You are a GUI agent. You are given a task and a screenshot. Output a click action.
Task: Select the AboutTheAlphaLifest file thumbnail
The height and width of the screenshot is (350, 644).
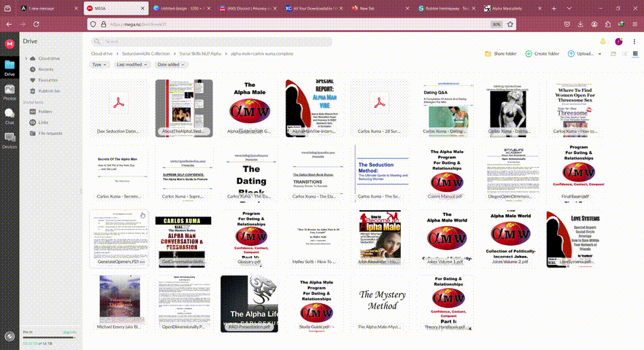[184, 108]
